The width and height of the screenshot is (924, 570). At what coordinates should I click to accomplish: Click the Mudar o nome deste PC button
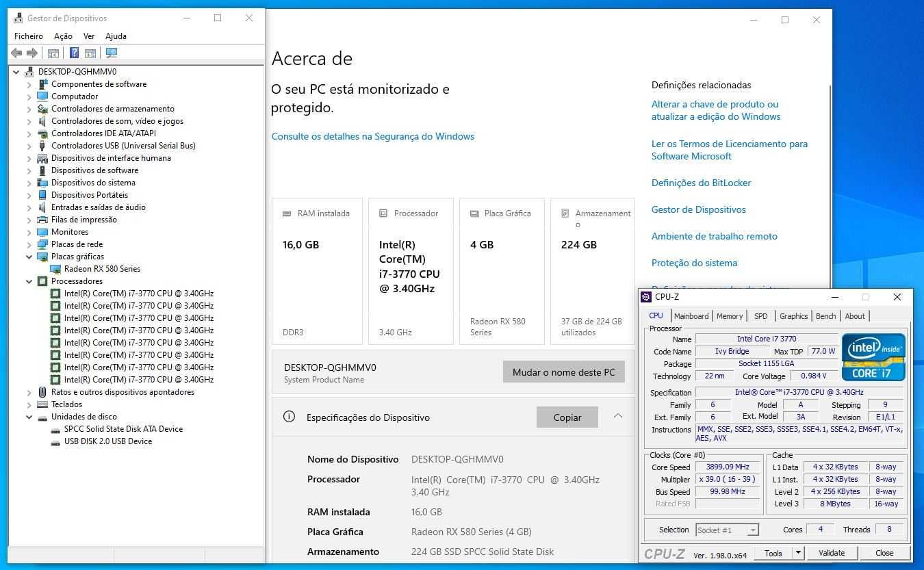564,372
